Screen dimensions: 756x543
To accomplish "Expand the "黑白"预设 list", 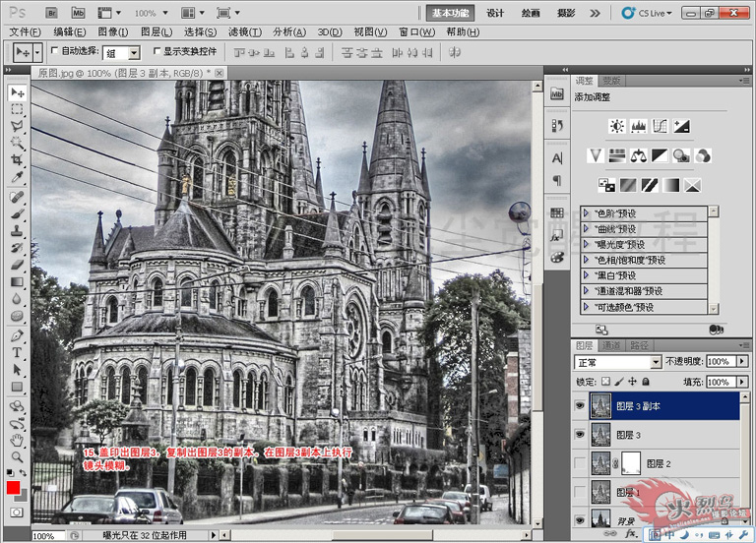I will (x=586, y=275).
